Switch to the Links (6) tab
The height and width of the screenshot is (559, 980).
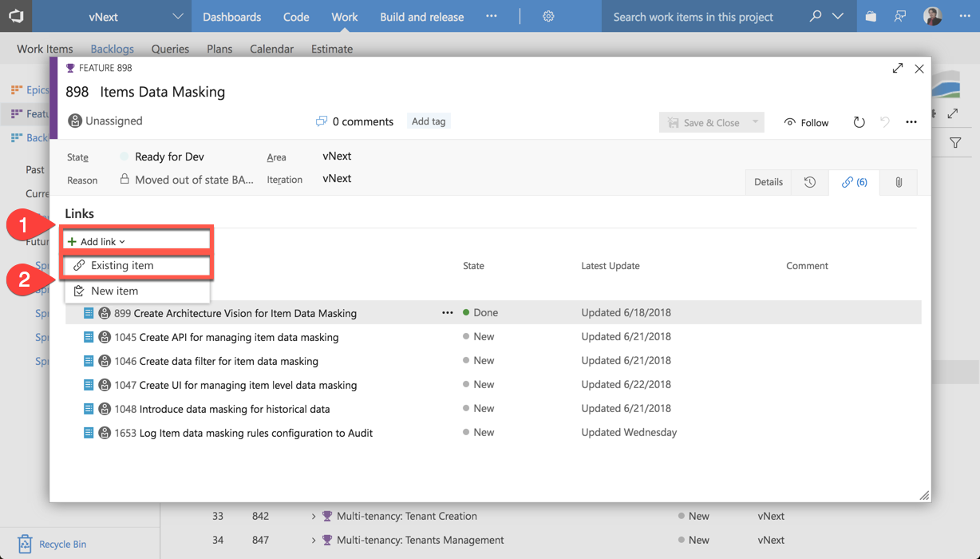(x=854, y=182)
